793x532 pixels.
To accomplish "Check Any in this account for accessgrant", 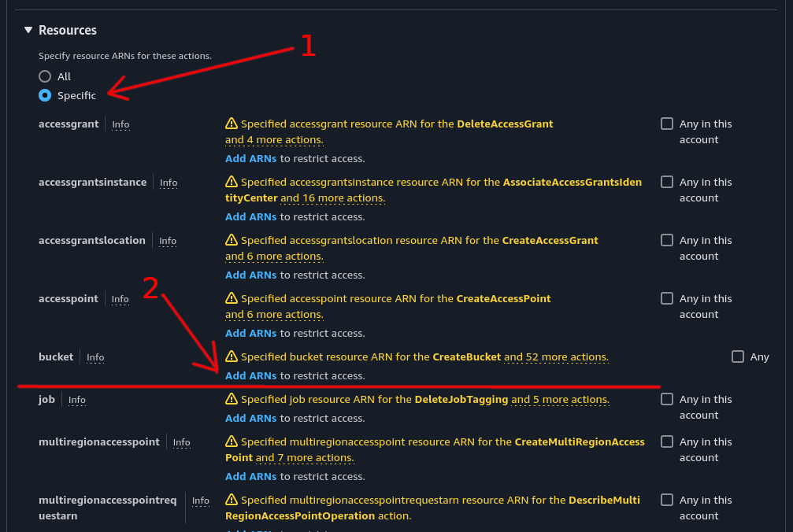I will [667, 124].
